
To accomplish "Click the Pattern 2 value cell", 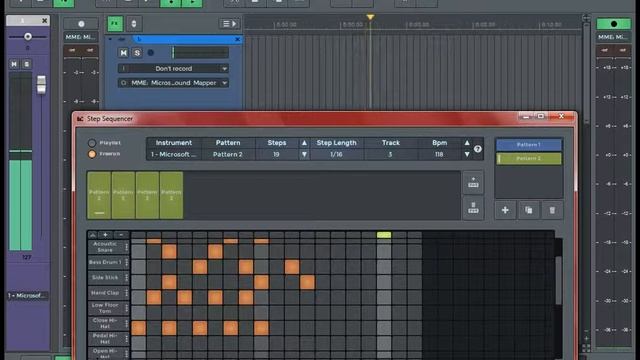I will tap(228, 154).
